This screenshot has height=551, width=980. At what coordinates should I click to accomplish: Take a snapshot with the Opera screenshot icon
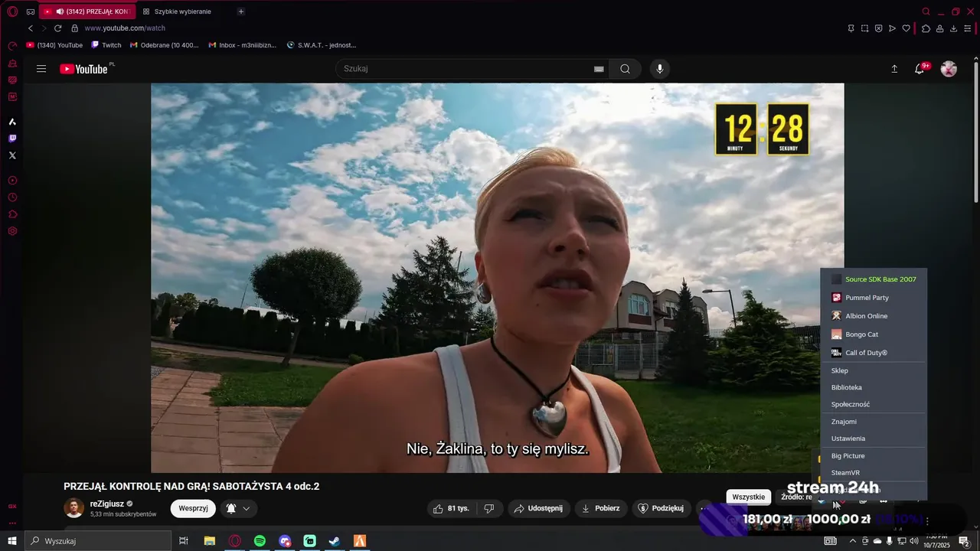(864, 28)
